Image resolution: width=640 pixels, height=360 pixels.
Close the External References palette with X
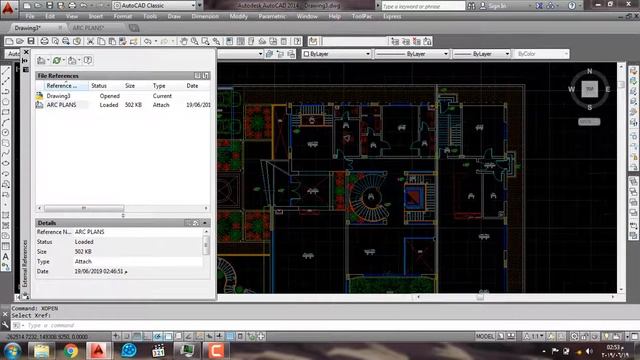[x=26, y=52]
